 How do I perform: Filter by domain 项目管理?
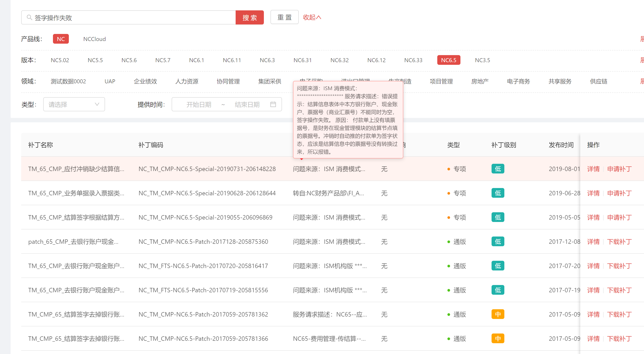coord(441,81)
